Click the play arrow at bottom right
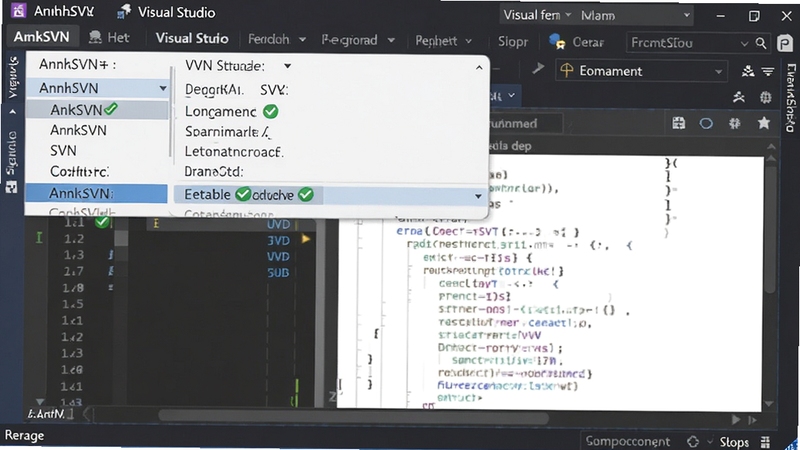 (x=736, y=420)
